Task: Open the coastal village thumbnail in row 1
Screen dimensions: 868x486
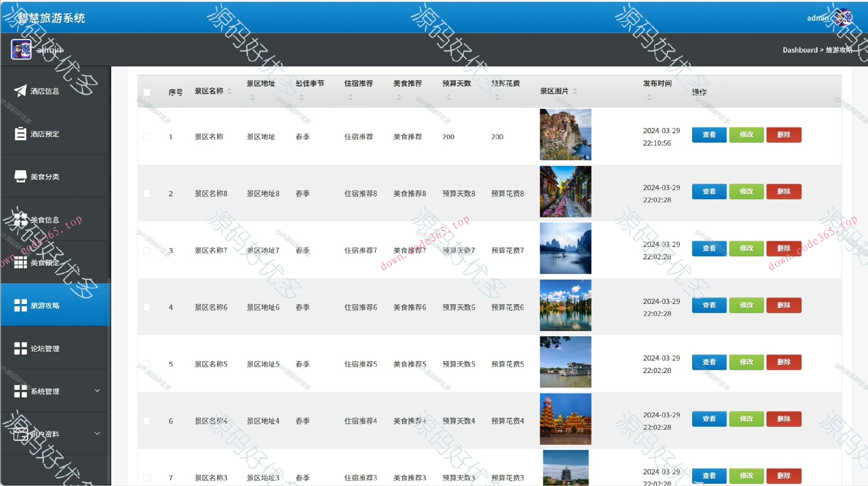Action: click(566, 135)
